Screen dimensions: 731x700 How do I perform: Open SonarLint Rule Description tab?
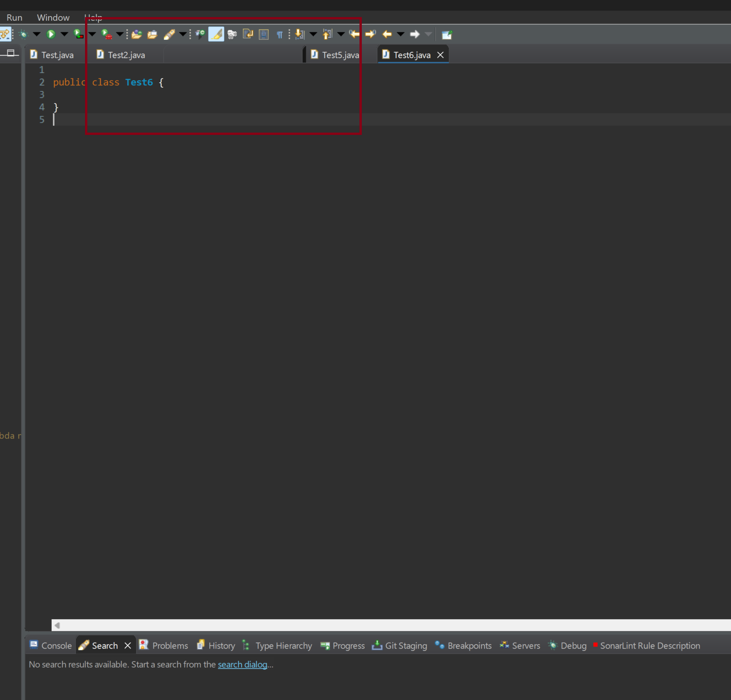(x=646, y=645)
